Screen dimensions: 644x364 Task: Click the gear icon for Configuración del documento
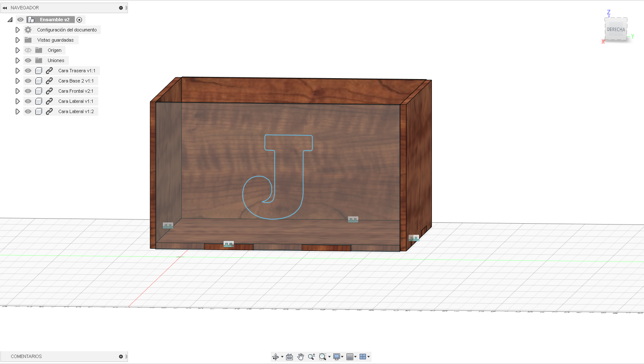click(x=28, y=30)
